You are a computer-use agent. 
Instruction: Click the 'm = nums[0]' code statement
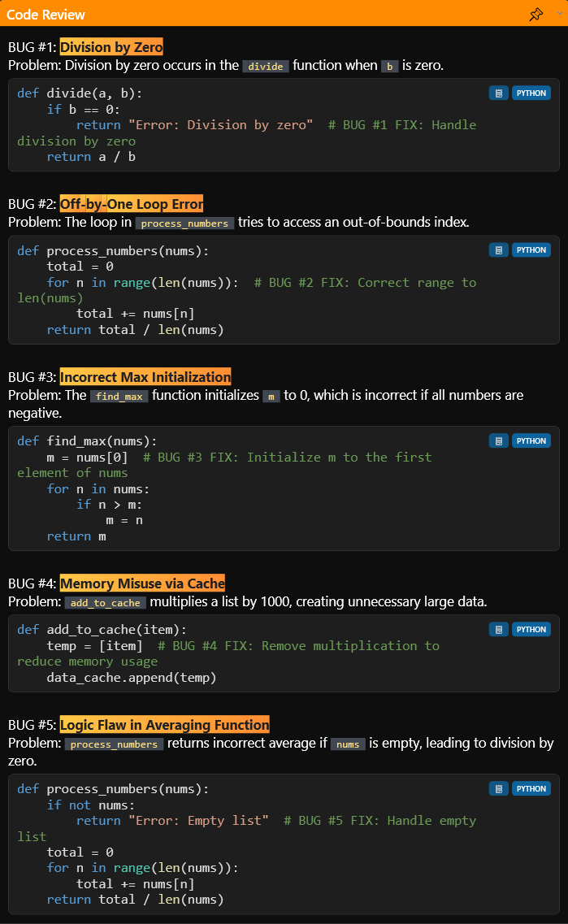click(x=87, y=458)
